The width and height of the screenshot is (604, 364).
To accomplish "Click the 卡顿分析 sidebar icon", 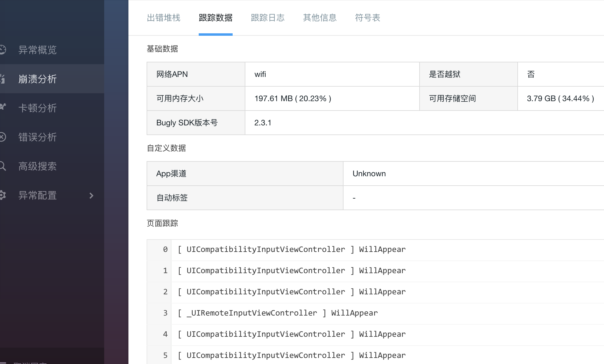I will pos(3,107).
